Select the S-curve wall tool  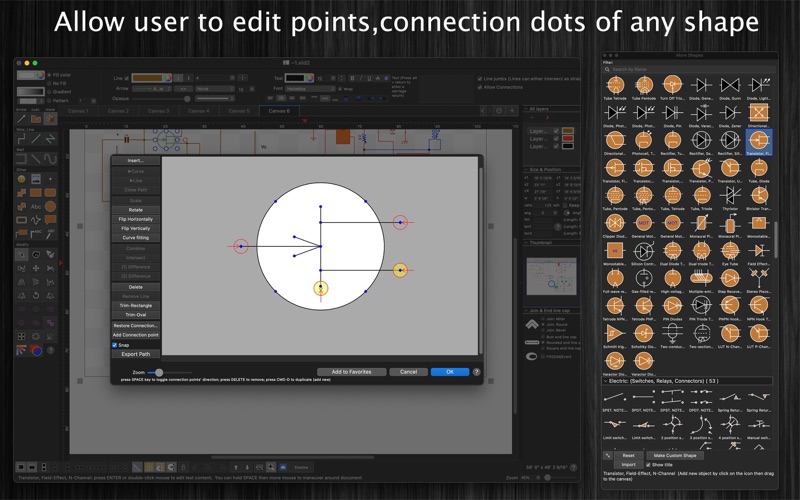pos(50,159)
